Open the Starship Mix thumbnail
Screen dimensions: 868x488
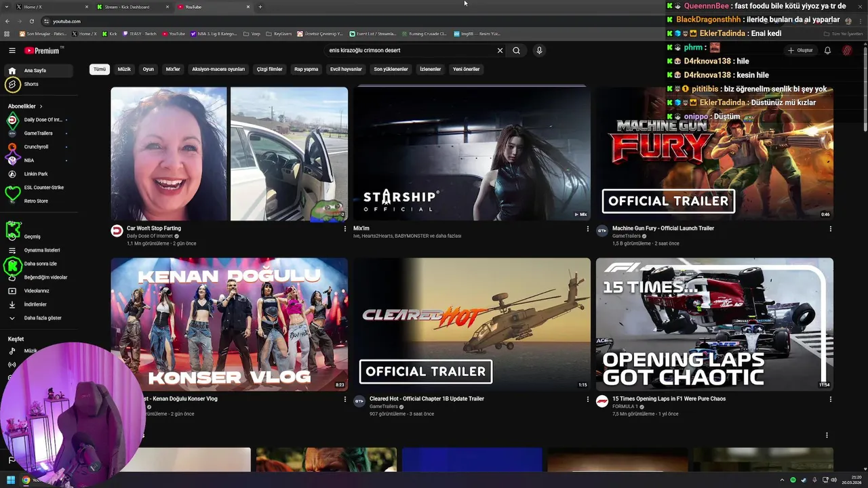coord(472,154)
